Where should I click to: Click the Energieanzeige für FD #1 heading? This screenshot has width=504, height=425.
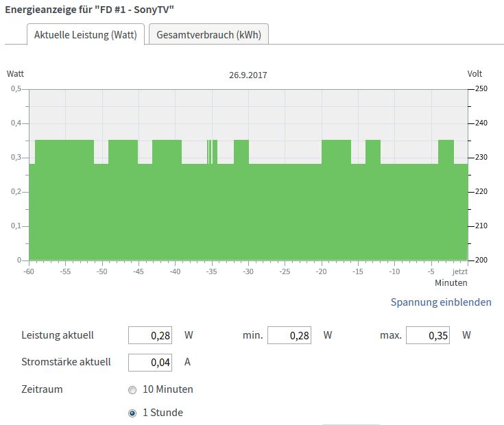tap(89, 10)
